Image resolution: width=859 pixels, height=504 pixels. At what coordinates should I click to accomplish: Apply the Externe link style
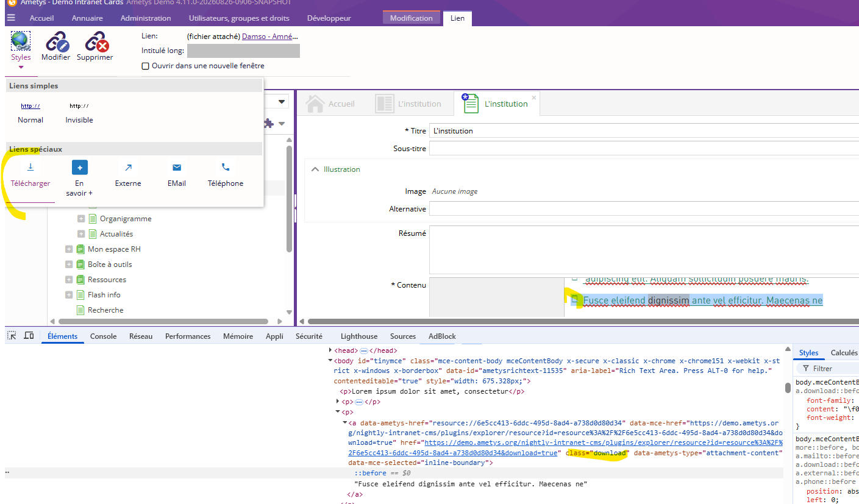click(128, 175)
